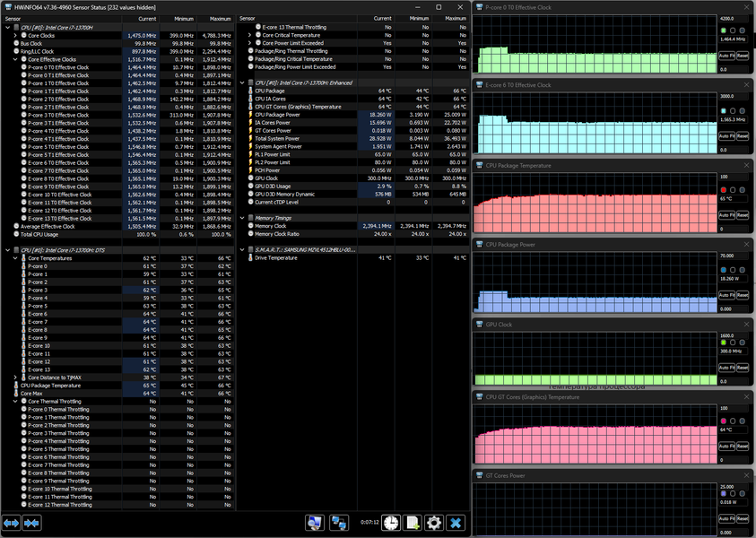Reset the elapsed time clock icon
The image size is (756, 538).
tap(390, 522)
